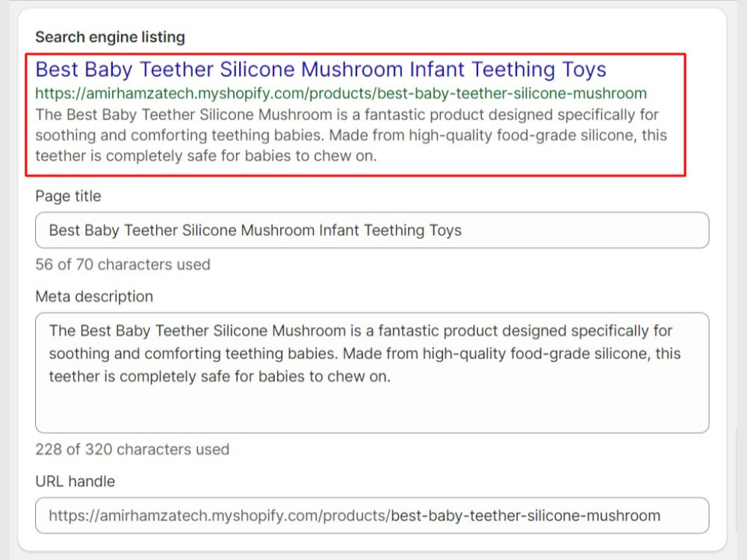The width and height of the screenshot is (747, 560).
Task: Place cursor on 'Toys' in Page title field
Action: [445, 231]
